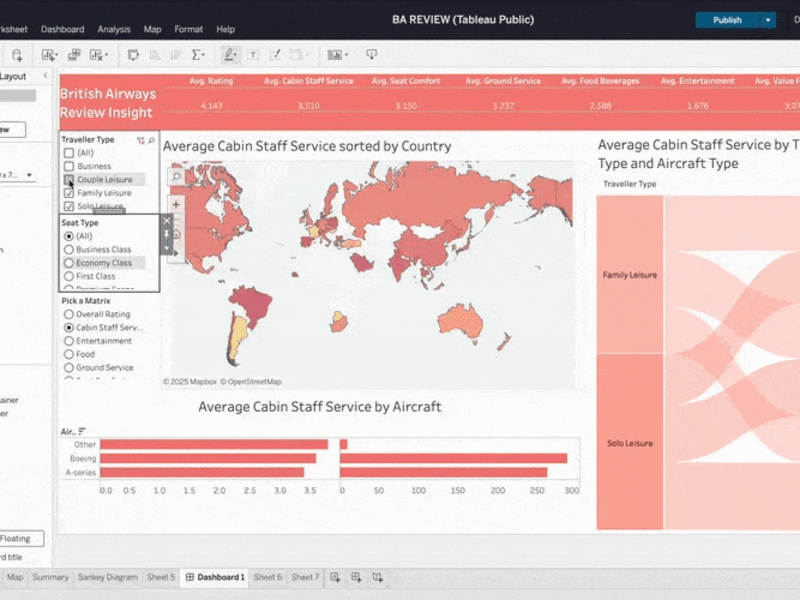Click the clear sheet toolbar icon
This screenshot has width=800, height=600.
[98, 55]
